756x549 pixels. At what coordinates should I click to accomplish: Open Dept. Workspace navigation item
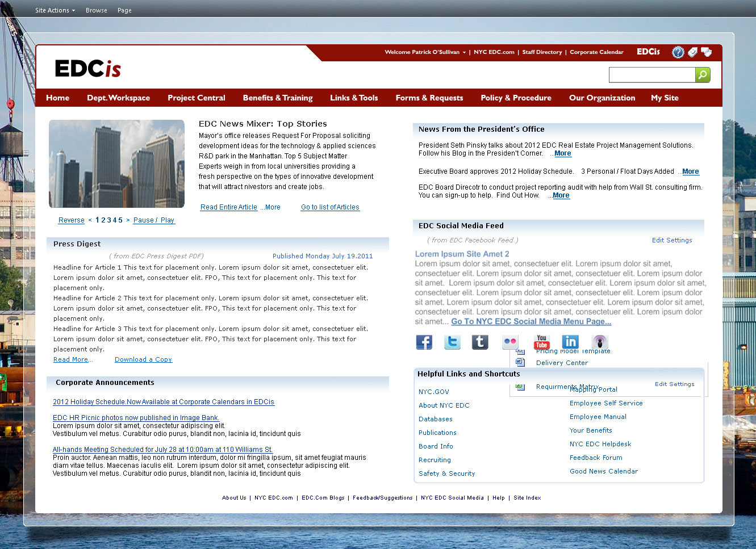tap(119, 98)
